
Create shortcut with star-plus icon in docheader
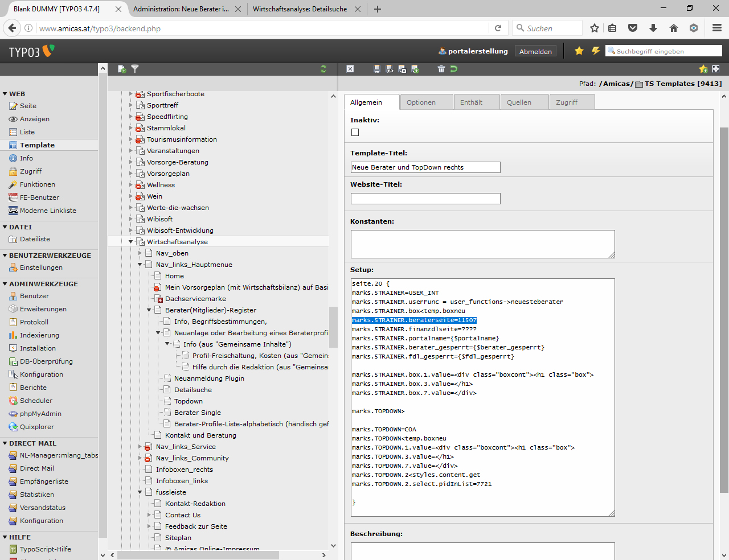(x=703, y=69)
